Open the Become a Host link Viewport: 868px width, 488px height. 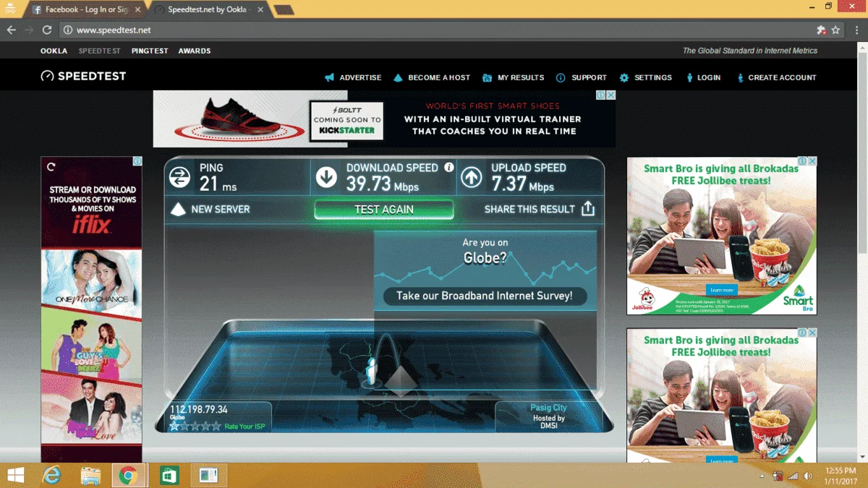(x=439, y=77)
